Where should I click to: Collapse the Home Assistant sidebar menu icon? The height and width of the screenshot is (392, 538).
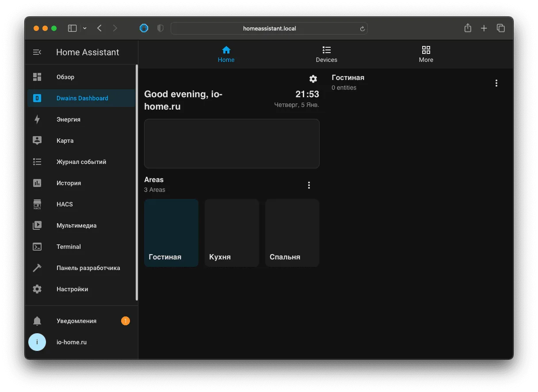pos(37,52)
